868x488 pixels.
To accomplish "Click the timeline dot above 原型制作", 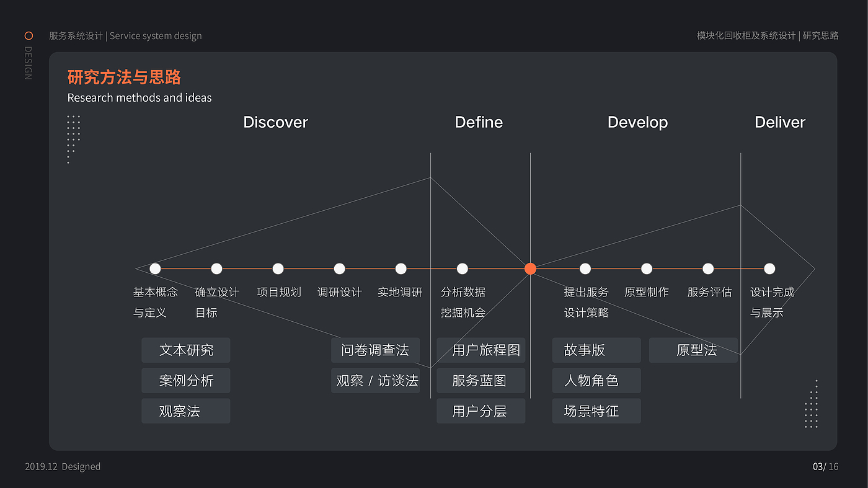I will (647, 268).
